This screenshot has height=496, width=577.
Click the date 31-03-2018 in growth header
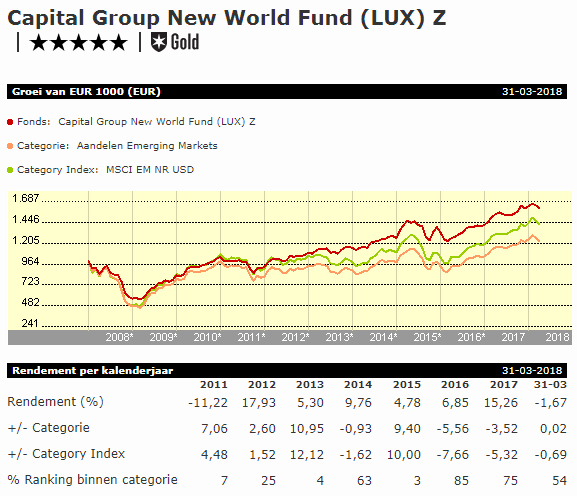[x=532, y=92]
